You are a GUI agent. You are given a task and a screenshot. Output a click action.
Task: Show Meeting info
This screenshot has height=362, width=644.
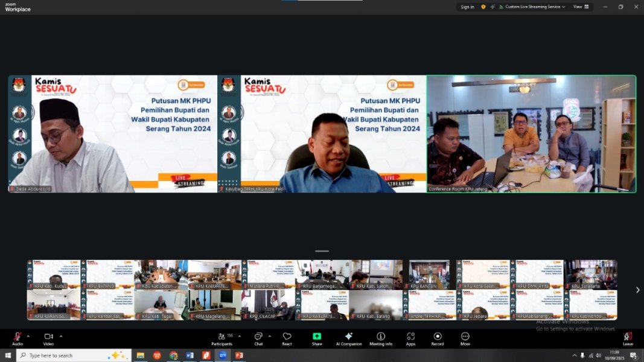380,337
